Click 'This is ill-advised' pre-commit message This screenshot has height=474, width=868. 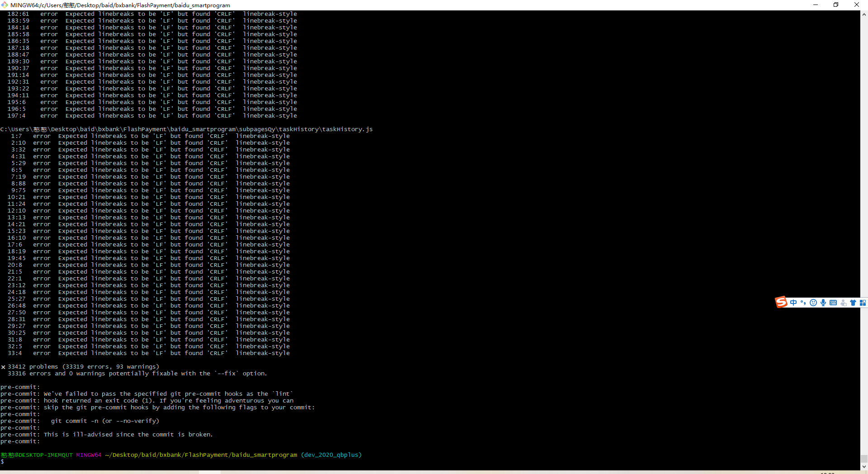tap(128, 435)
